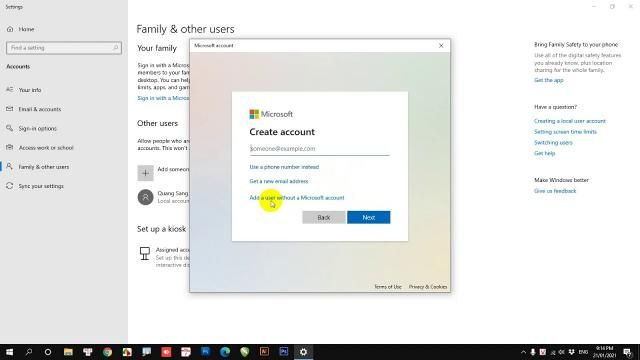Open Your info in Accounts sidebar

30,90
